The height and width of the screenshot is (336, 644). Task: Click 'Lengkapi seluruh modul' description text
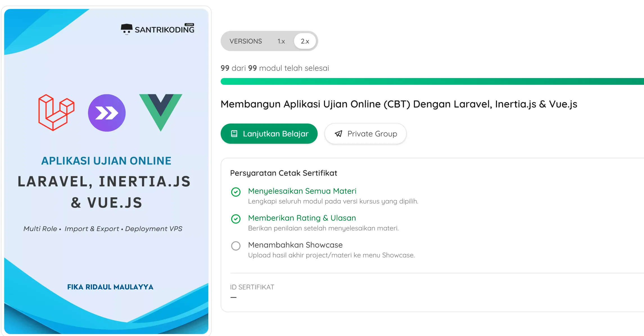point(333,201)
